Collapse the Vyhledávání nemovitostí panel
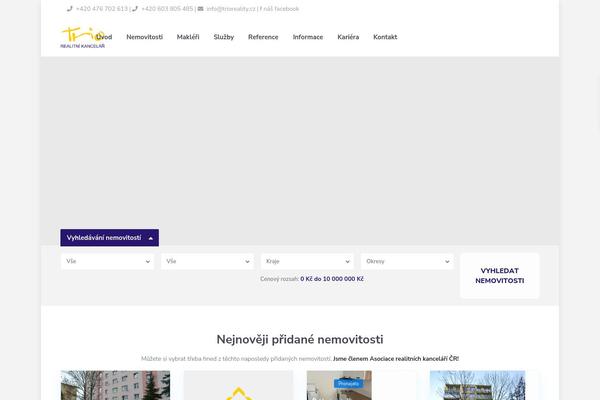This screenshot has height=400, width=600. click(x=109, y=238)
